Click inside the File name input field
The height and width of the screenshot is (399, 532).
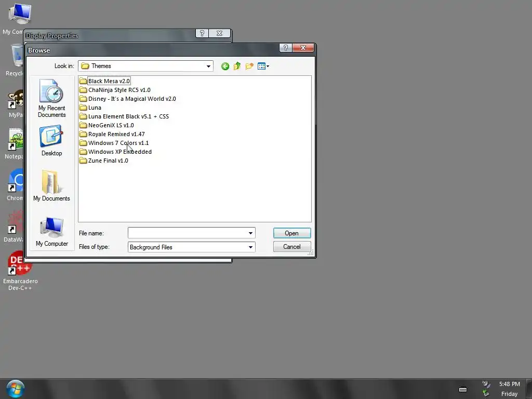tap(187, 233)
